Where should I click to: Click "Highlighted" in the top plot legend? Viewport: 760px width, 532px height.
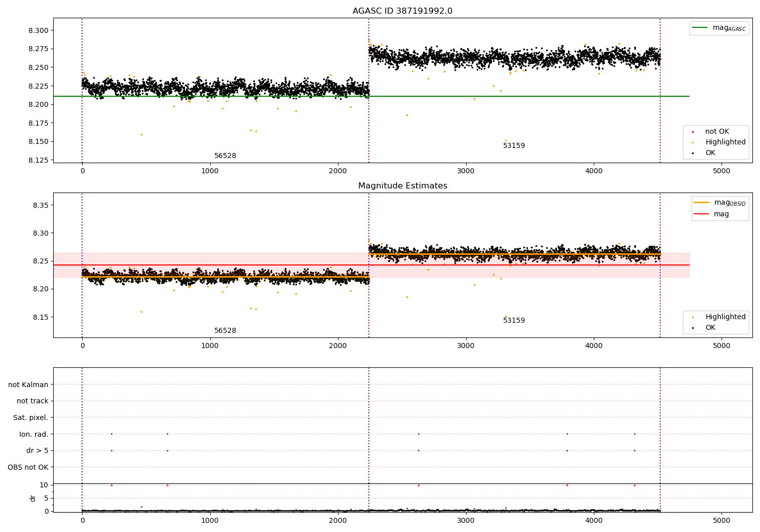[725, 142]
